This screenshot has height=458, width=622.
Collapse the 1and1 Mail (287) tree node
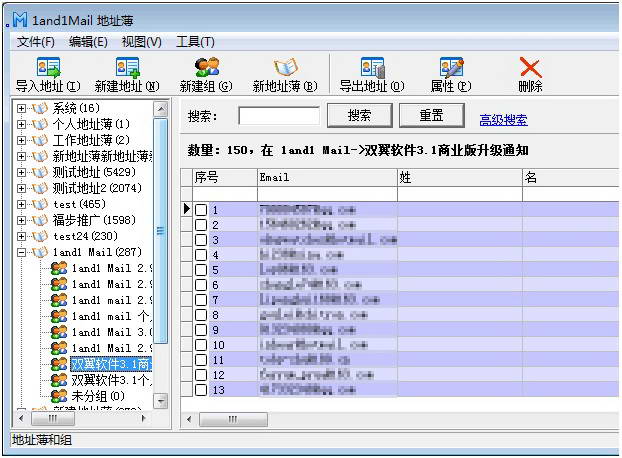(x=21, y=252)
